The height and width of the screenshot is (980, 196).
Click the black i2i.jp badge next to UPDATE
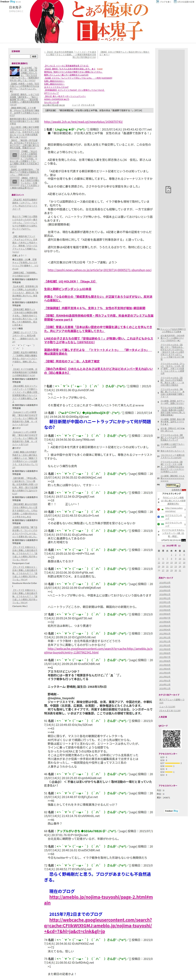pos(183,540)
